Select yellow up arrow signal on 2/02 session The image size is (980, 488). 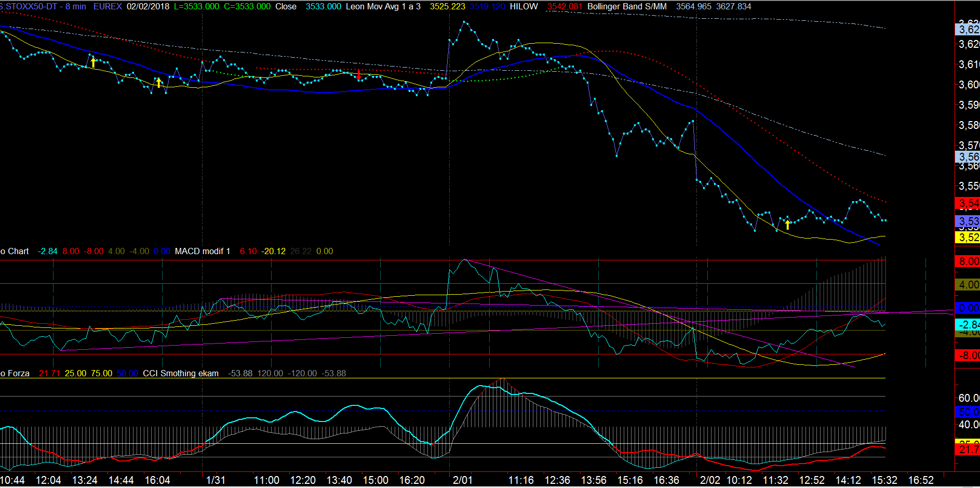(x=787, y=224)
